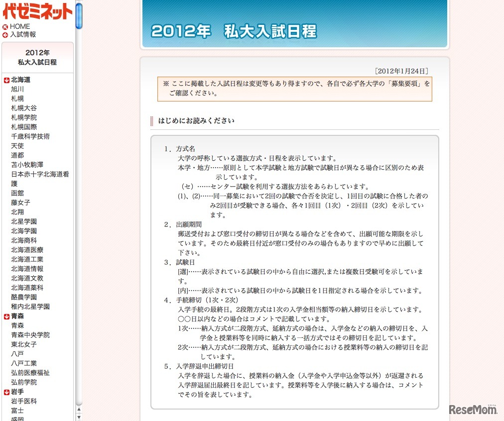Open the 入試情報 link

(x=23, y=35)
